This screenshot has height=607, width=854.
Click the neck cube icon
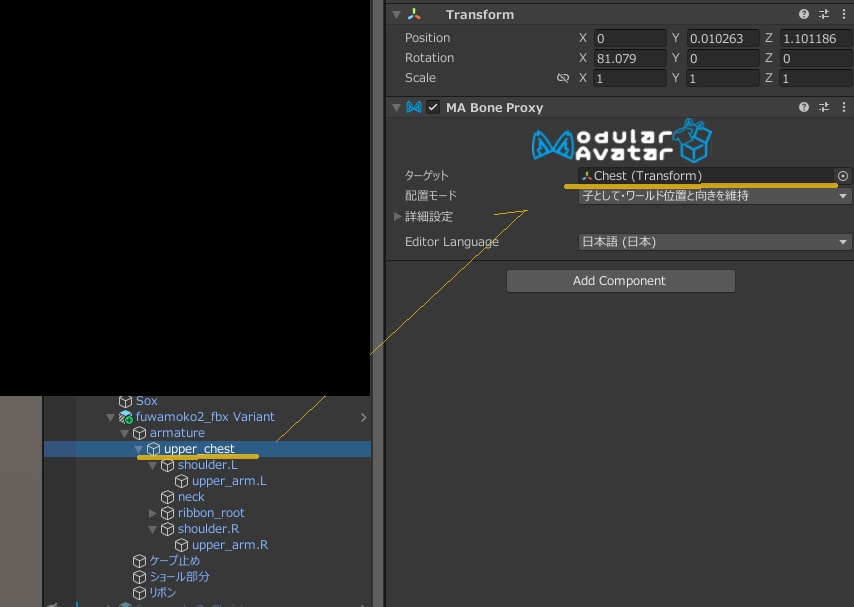pos(167,497)
